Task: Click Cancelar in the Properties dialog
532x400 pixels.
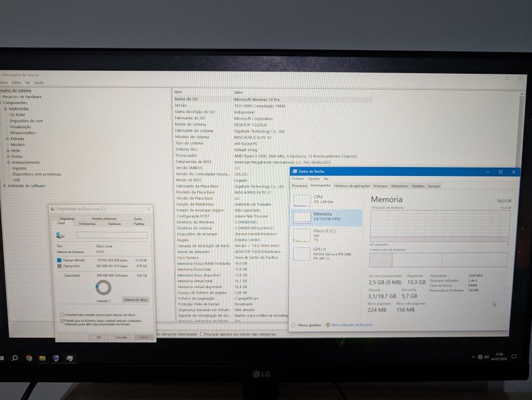Action: pos(121,337)
